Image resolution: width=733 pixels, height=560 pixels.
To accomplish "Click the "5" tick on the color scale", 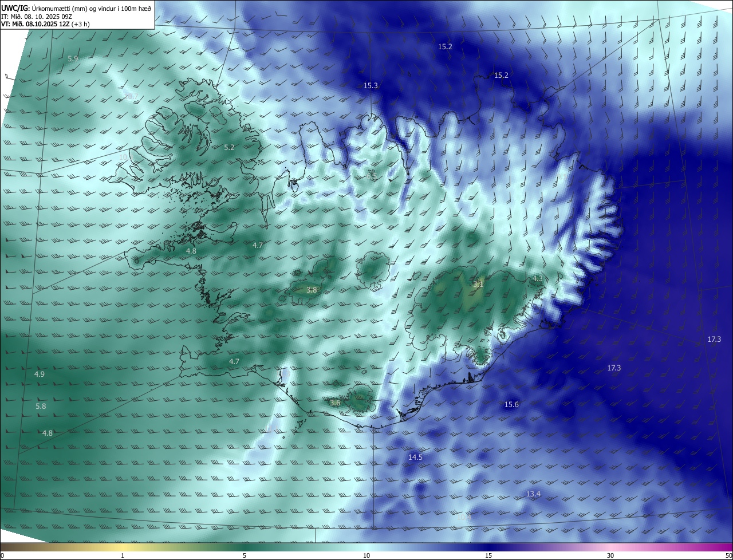I will [245, 556].
